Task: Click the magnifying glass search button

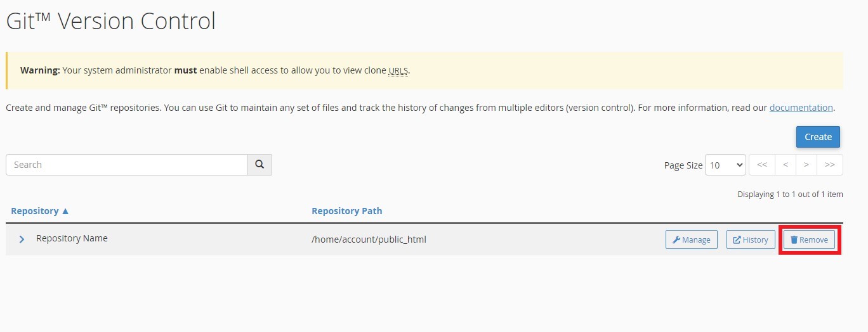Action: click(x=260, y=165)
